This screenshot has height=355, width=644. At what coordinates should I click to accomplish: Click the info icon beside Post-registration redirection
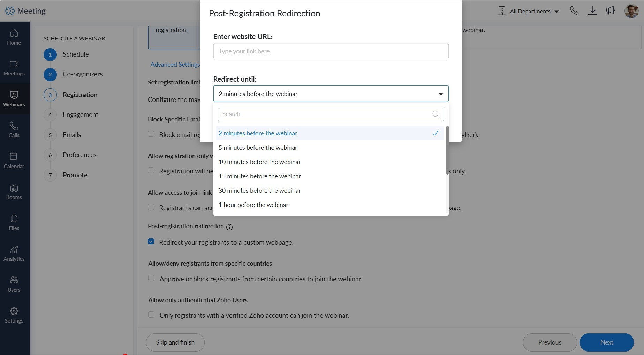(229, 227)
